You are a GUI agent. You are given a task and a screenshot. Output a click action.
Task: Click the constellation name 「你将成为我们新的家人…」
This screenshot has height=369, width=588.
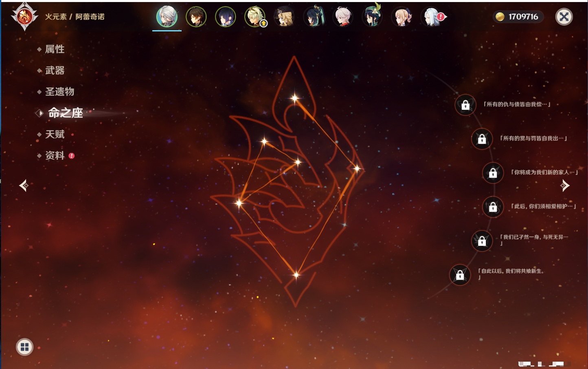(544, 172)
